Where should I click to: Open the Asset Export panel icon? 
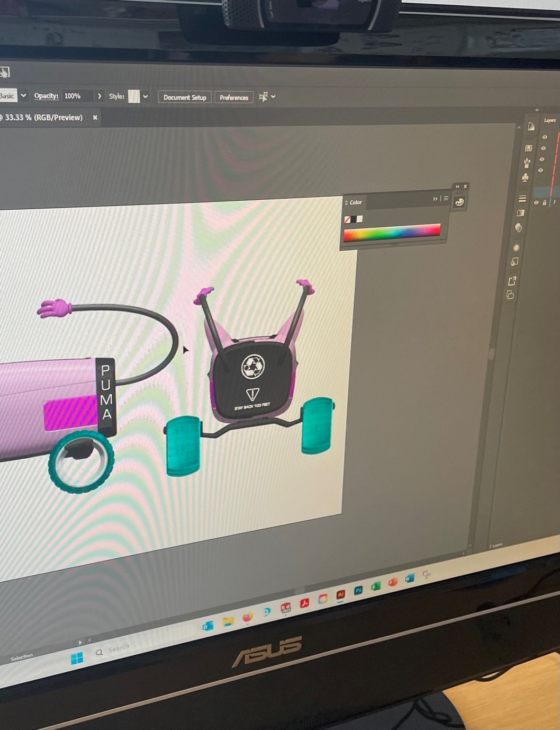click(x=512, y=281)
